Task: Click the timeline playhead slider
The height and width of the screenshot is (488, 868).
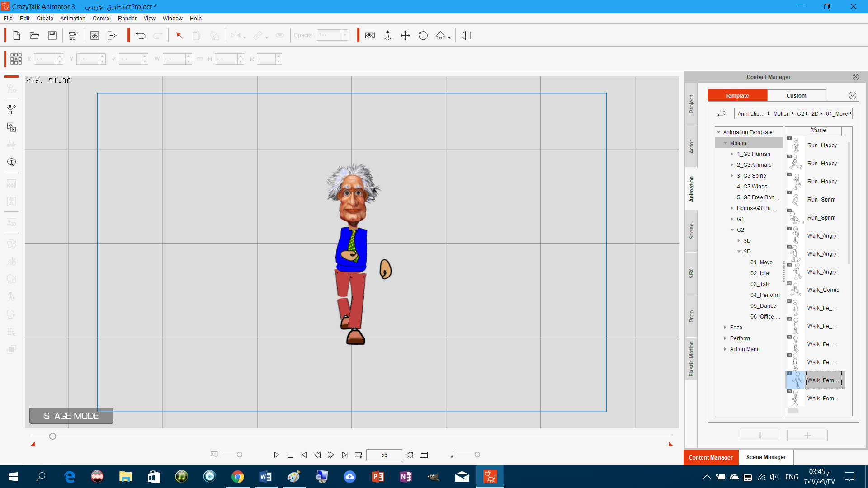Action: [x=53, y=436]
